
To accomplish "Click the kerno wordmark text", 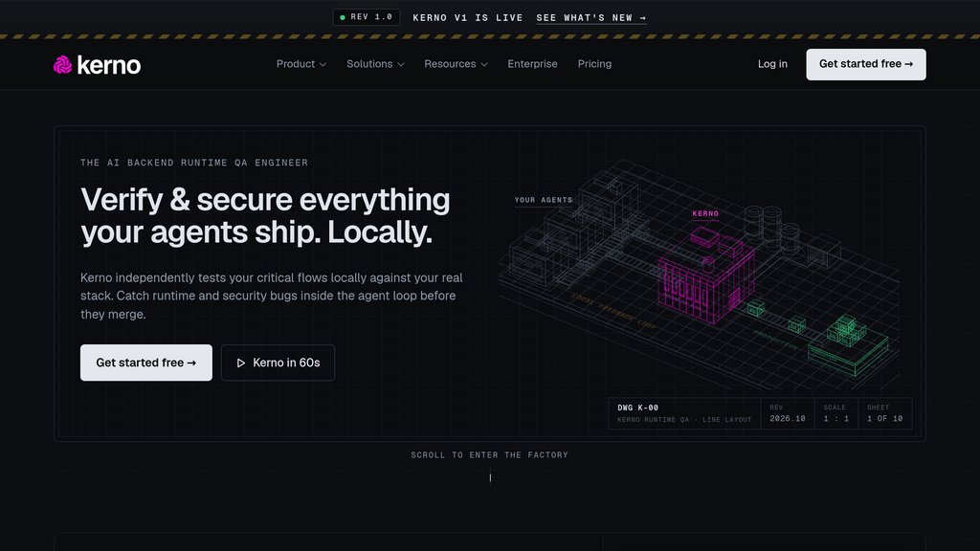I will (x=109, y=65).
